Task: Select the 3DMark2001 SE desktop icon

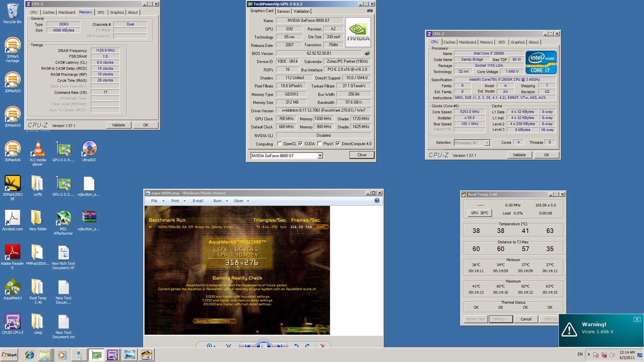Action: click(x=12, y=188)
